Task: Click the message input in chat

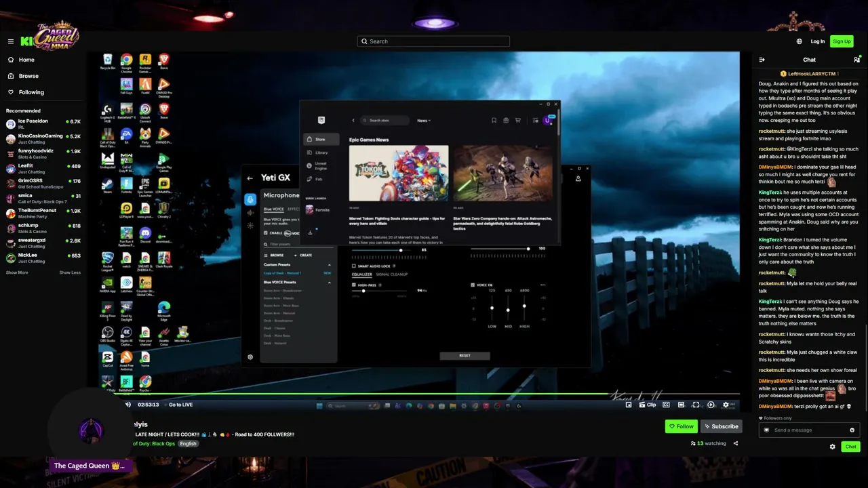Action: [x=810, y=430]
